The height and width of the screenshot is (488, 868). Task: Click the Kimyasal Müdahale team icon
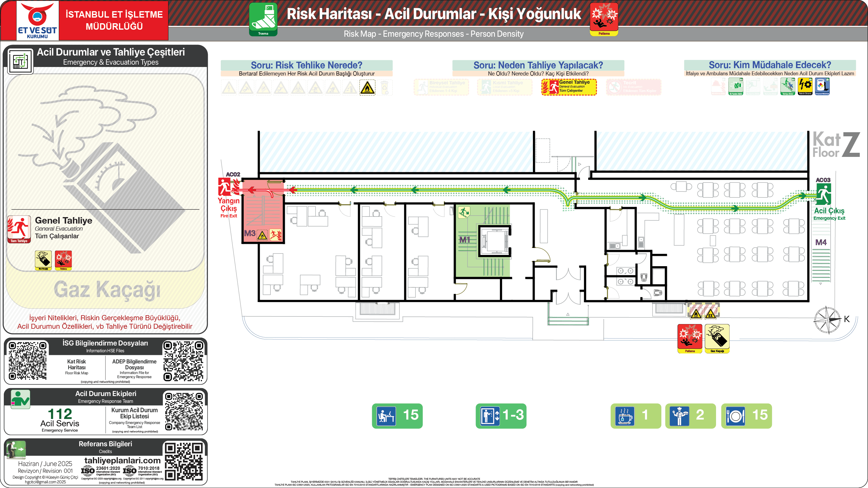tap(822, 87)
